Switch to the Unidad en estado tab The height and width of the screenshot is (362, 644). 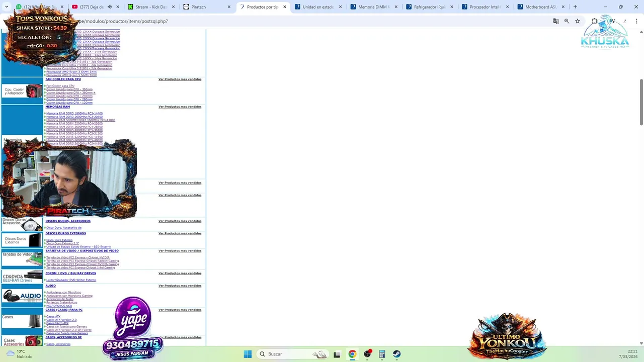pyautogui.click(x=317, y=7)
